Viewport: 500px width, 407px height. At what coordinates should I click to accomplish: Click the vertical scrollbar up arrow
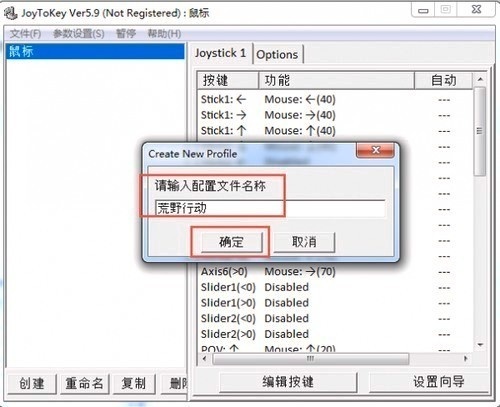(x=480, y=79)
